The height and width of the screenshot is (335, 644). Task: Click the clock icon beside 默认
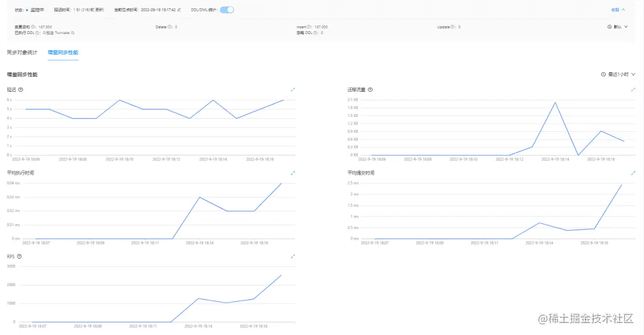pos(609,27)
